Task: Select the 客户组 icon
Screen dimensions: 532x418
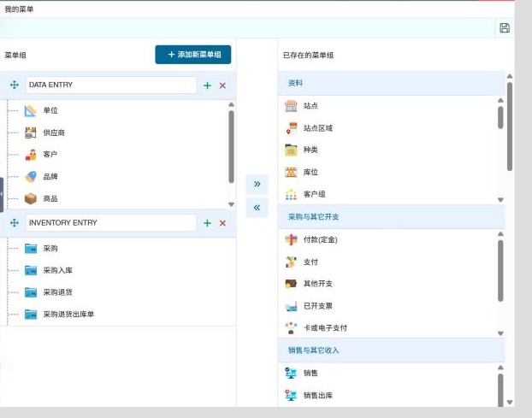Action: point(291,194)
